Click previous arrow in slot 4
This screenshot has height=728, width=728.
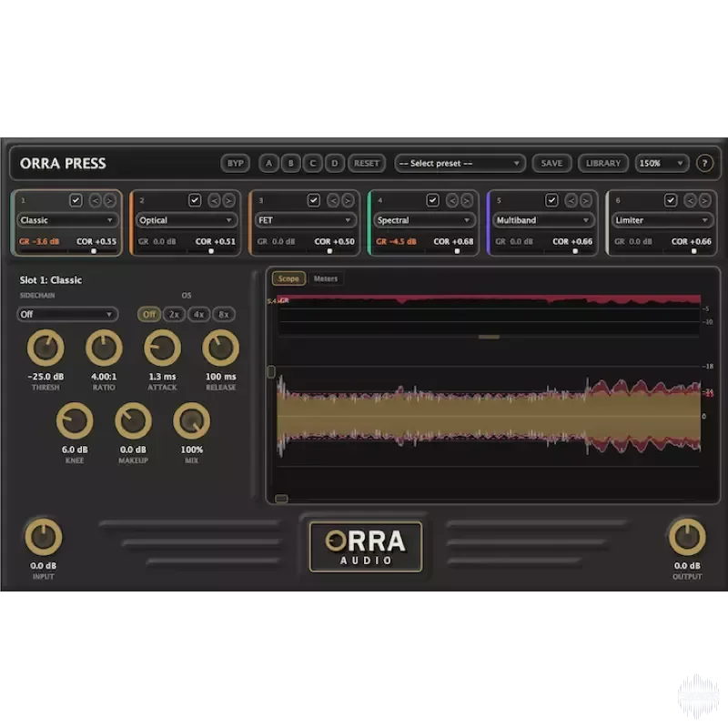point(451,200)
